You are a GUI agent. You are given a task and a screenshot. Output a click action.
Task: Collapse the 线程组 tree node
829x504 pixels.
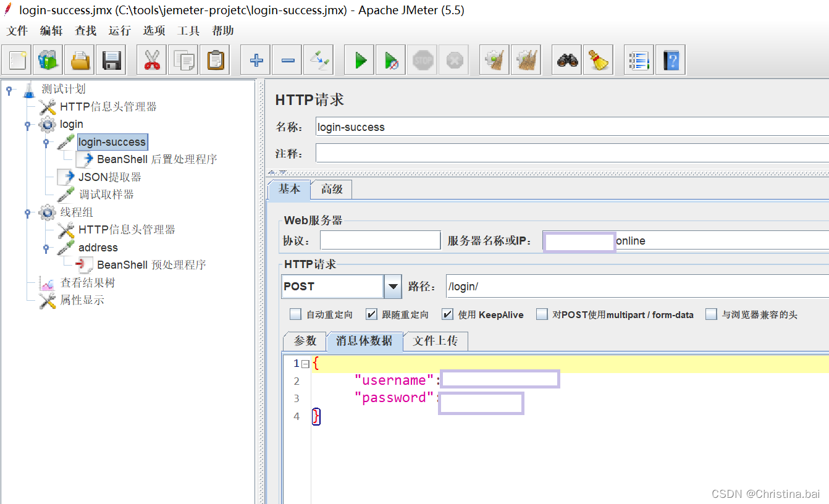point(27,213)
